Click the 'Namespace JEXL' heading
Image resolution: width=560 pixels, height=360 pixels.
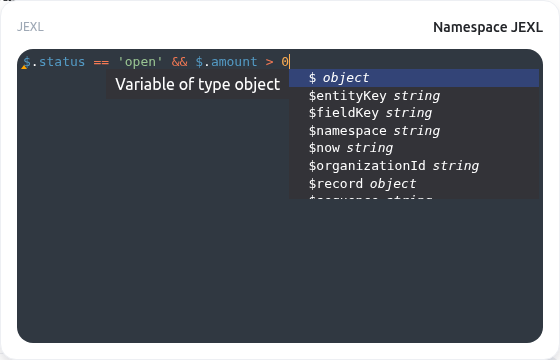488,27
